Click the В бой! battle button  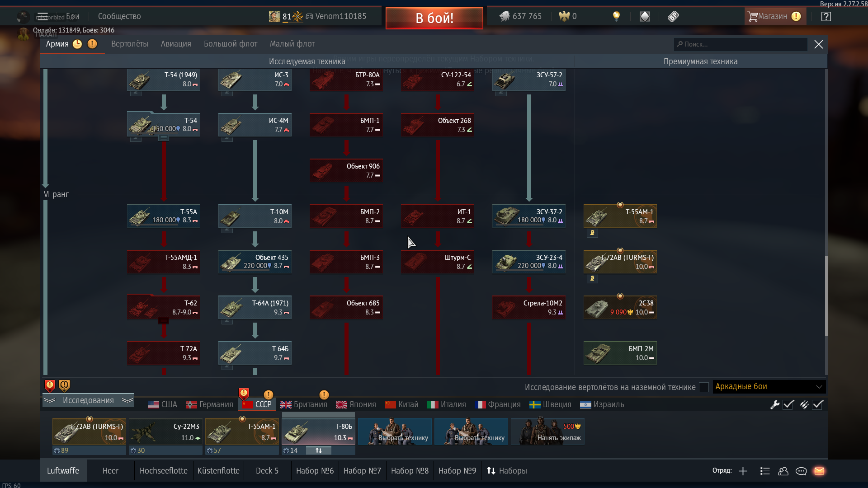[x=434, y=18]
